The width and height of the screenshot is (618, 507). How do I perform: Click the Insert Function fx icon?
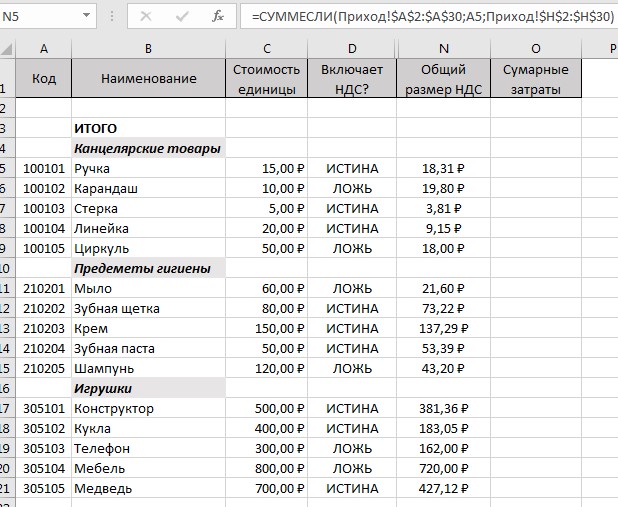pyautogui.click(x=218, y=16)
